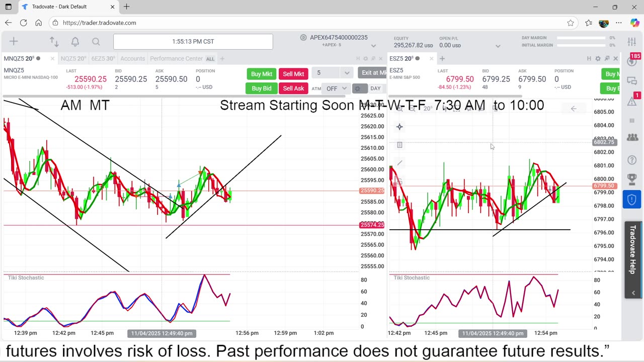Screen dimensions: 644x362
Task: Click the browser refresh button
Action: (x=23, y=23)
